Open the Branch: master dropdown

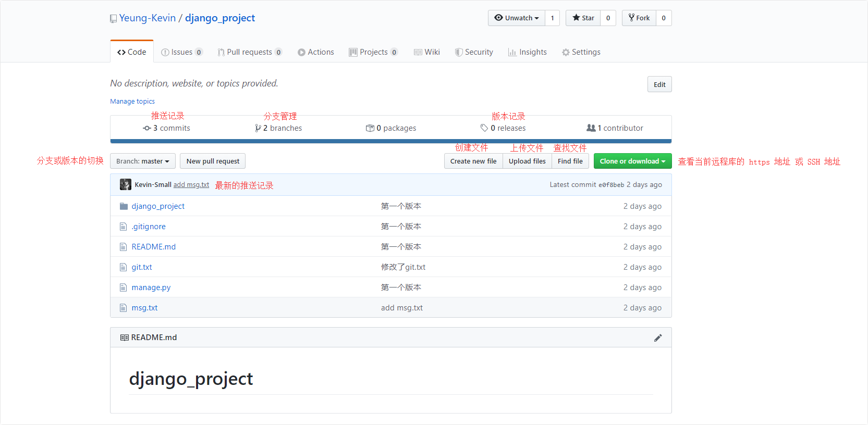point(143,161)
